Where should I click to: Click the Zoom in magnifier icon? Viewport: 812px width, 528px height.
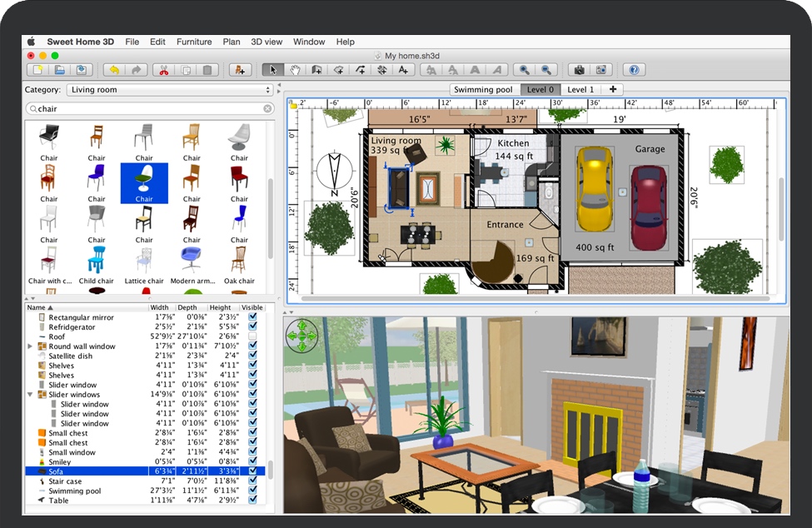[x=525, y=70]
